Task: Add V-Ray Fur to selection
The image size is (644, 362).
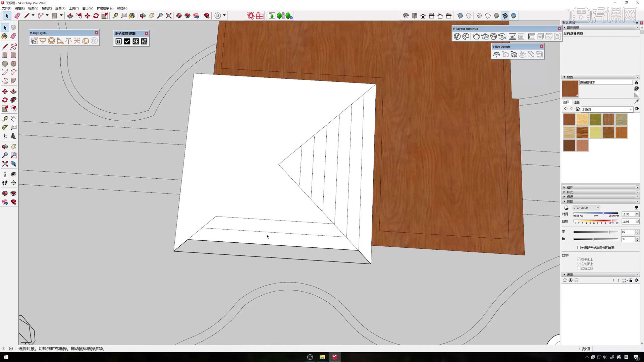Action: [522, 54]
